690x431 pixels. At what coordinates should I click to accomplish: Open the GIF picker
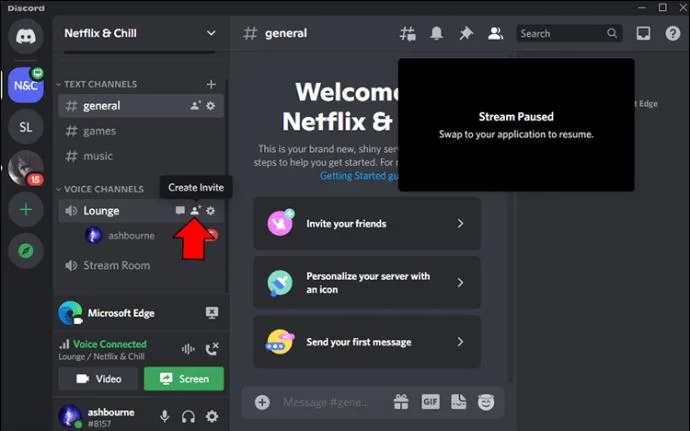coord(430,402)
